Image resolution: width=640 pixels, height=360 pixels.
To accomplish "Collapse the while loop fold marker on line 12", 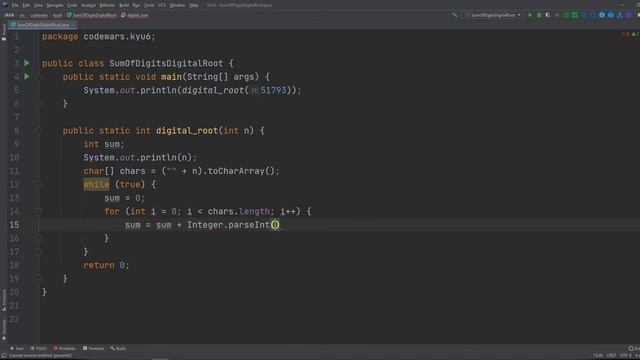I will coord(38,184).
